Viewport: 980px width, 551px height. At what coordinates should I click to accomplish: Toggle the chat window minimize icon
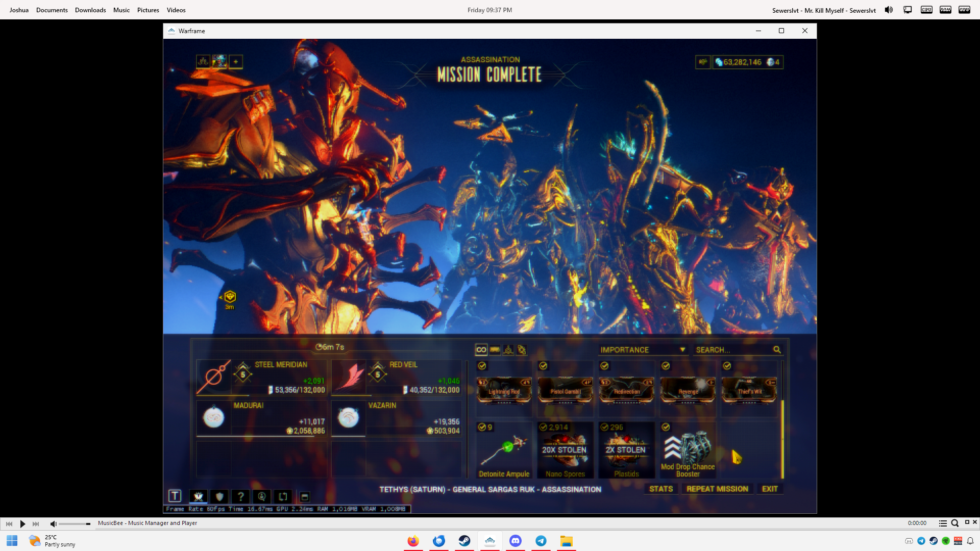[x=305, y=496]
